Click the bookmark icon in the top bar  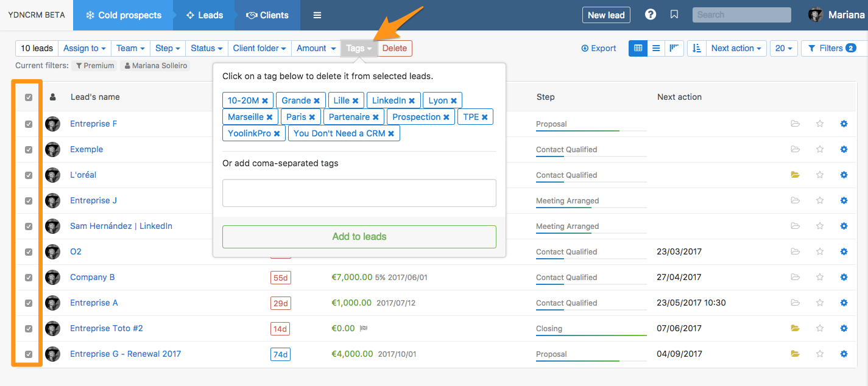(674, 14)
